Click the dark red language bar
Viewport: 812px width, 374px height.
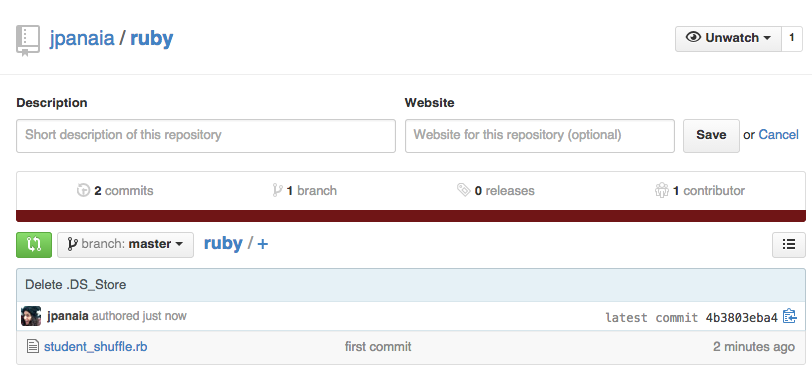point(411,216)
